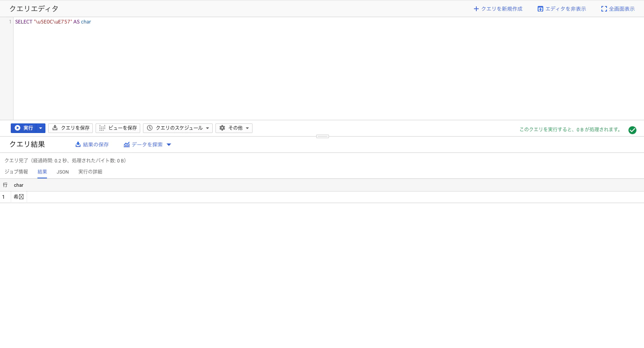This screenshot has height=348, width=644.
Task: Click the plus icon to create query
Action: (x=476, y=9)
